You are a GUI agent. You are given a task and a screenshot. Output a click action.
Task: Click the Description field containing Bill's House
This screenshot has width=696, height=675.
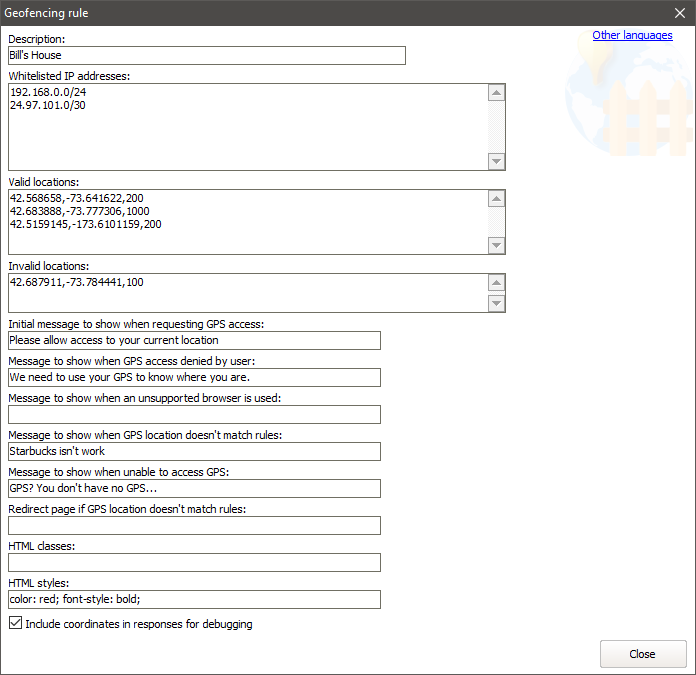coord(206,56)
